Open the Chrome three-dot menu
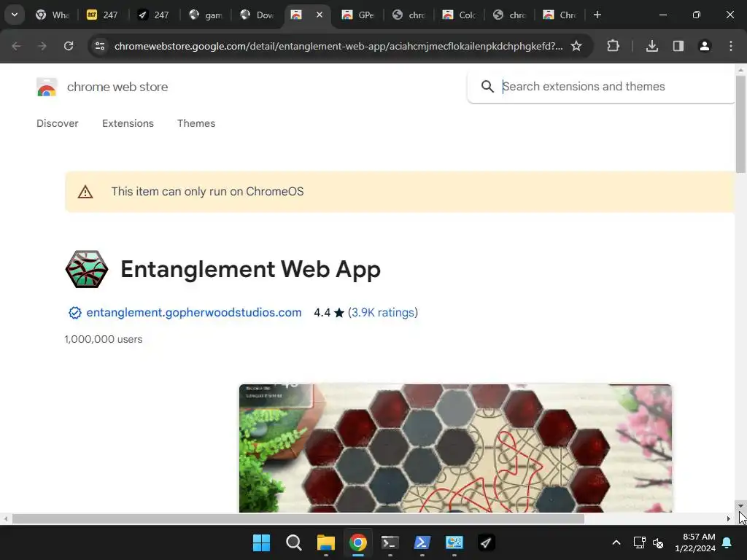 731,46
